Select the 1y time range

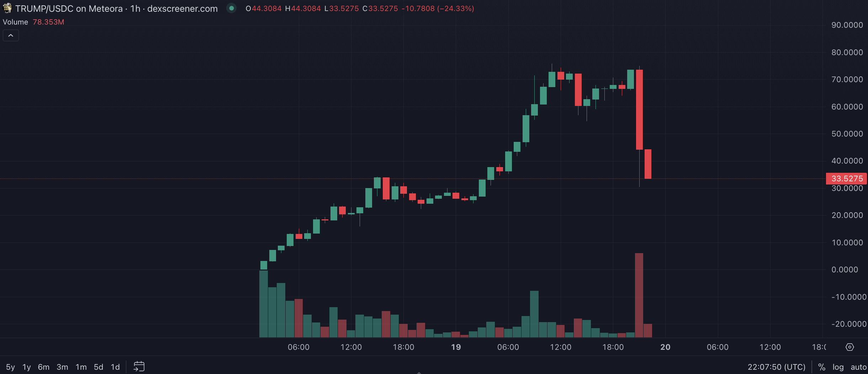pyautogui.click(x=27, y=367)
